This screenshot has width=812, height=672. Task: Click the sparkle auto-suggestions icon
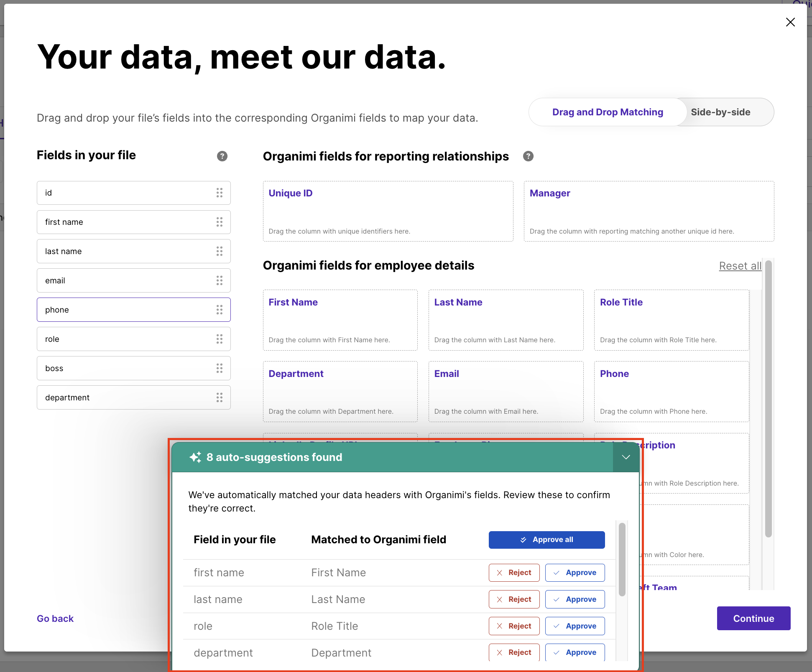(195, 457)
